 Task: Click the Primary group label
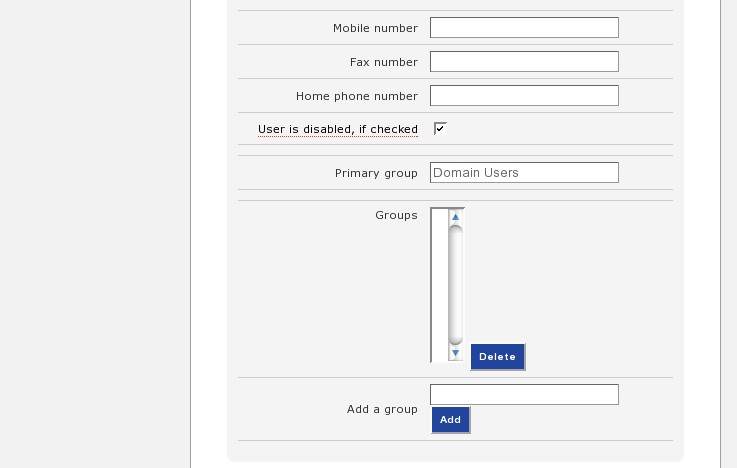tap(376, 173)
